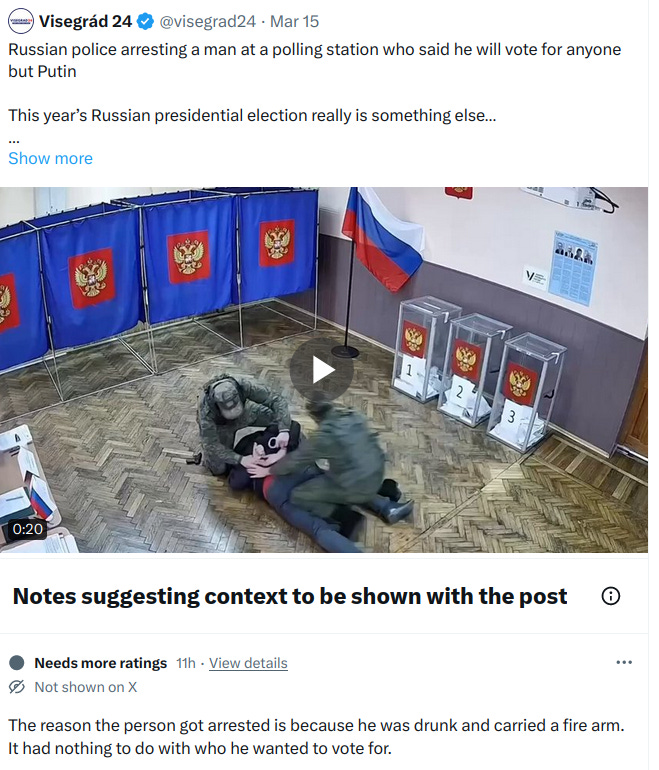Click the note's 11h timestamp
Viewport: 659px width, 770px height.
[x=186, y=663]
